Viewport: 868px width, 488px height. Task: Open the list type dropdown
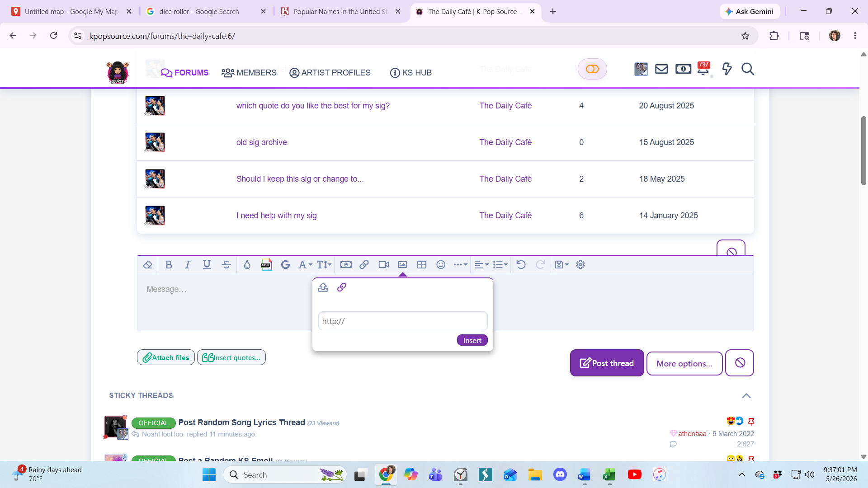[x=500, y=265]
